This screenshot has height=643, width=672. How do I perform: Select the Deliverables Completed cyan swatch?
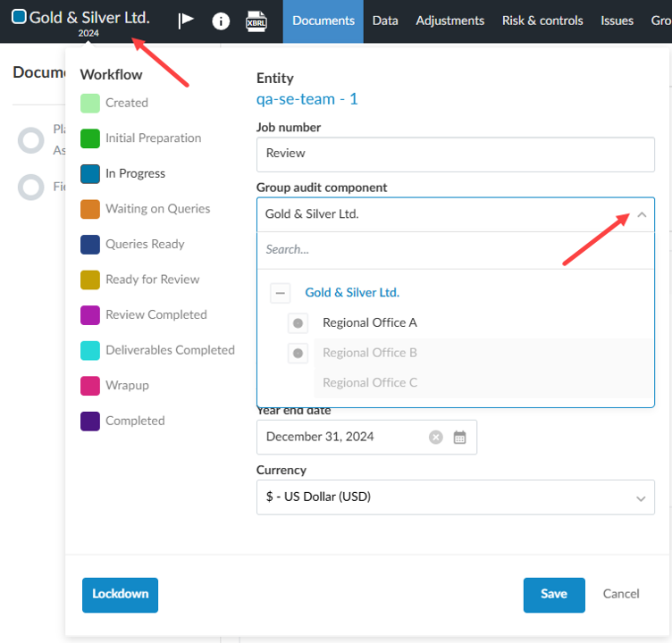pyautogui.click(x=90, y=350)
